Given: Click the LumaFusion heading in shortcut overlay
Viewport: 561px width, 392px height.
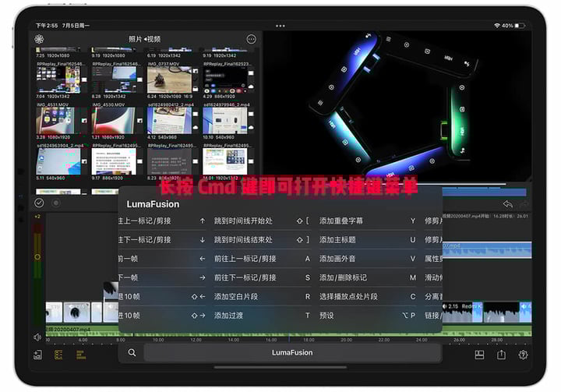Looking at the screenshot, I should (153, 204).
